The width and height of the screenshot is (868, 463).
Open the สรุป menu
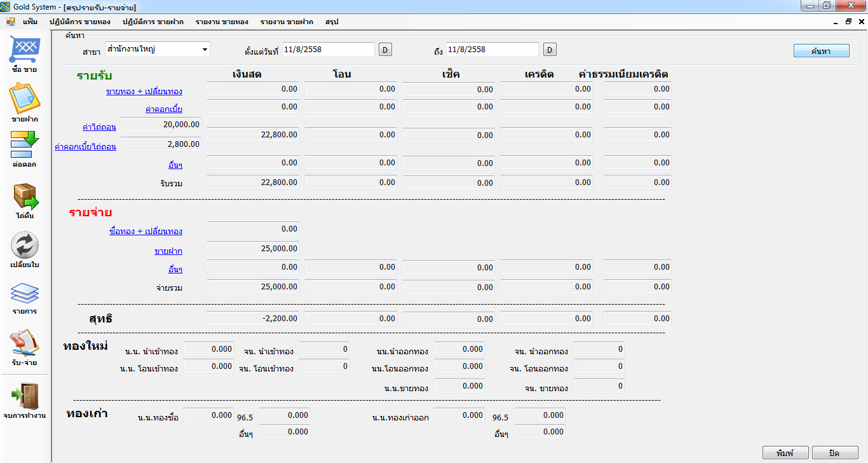332,22
